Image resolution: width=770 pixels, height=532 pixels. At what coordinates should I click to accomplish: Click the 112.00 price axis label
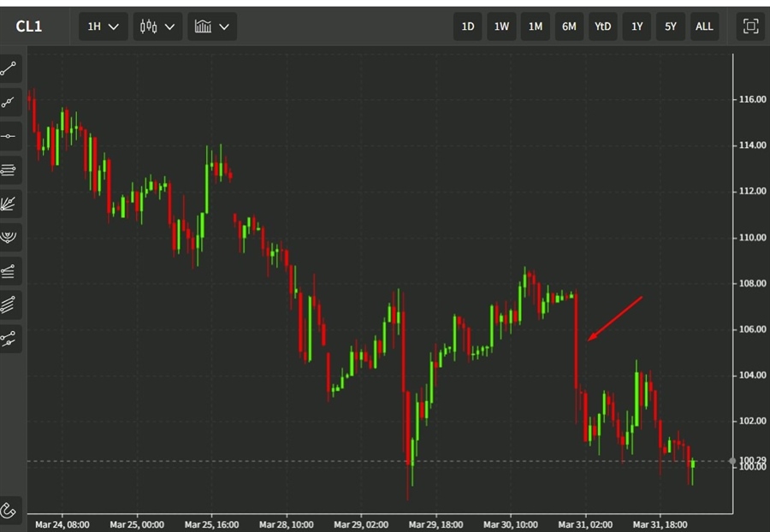pyautogui.click(x=752, y=191)
